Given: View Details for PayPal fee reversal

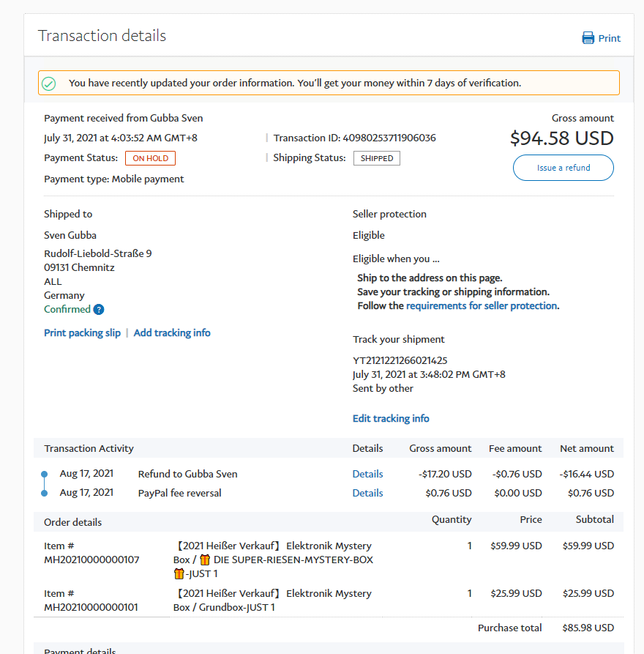Looking at the screenshot, I should (367, 493).
